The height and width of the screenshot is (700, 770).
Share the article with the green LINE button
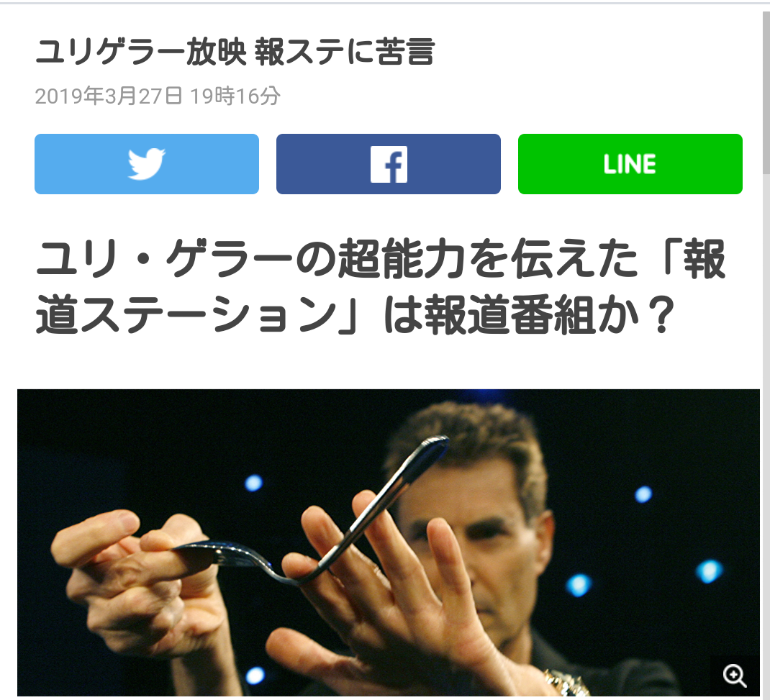[x=630, y=164]
